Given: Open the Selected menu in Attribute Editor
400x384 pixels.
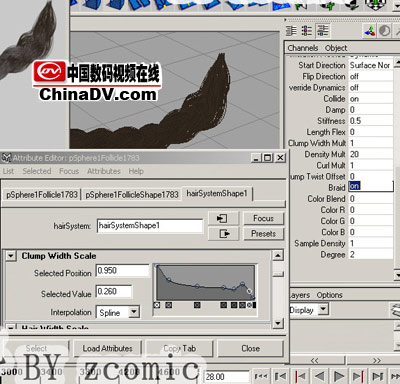Looking at the screenshot, I should point(37,171).
